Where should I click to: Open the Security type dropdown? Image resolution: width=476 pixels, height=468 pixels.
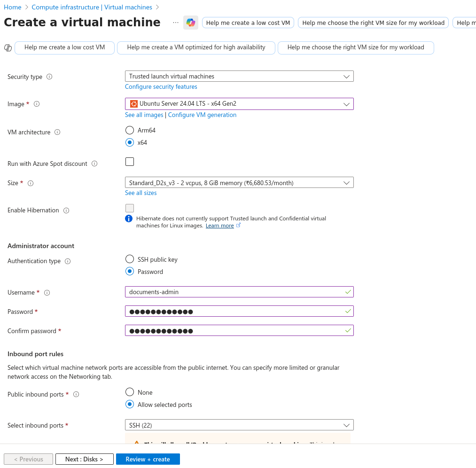click(239, 76)
